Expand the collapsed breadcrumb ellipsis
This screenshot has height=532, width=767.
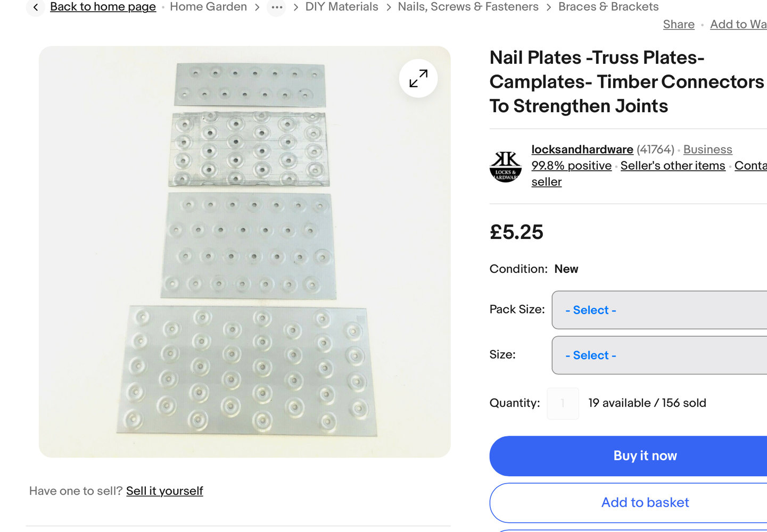pos(277,7)
